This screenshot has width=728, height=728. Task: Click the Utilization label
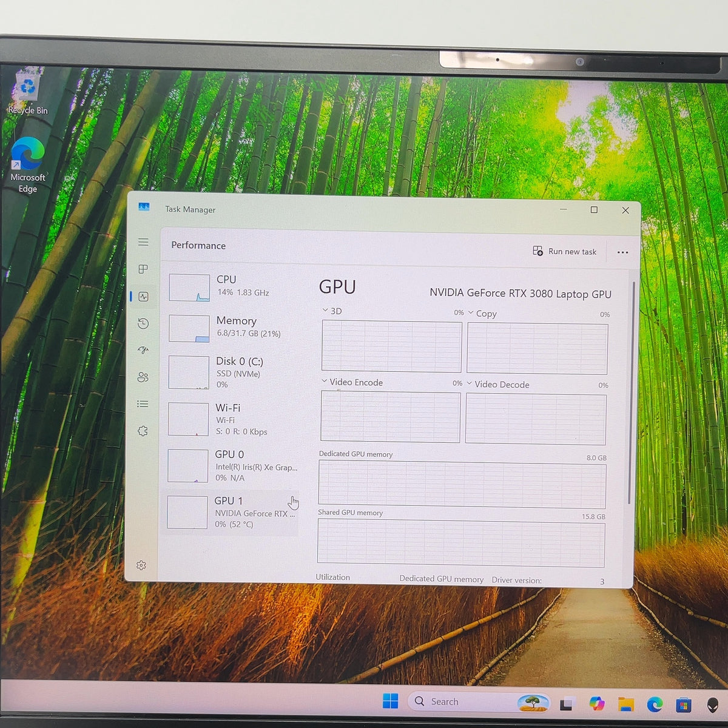coord(332,578)
